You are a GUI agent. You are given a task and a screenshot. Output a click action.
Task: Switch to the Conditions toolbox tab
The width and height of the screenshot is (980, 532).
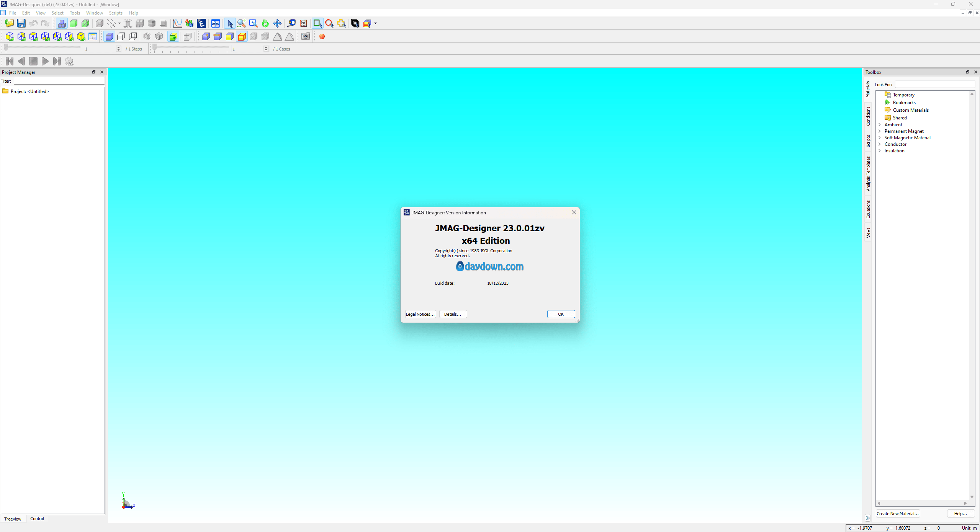tap(868, 116)
